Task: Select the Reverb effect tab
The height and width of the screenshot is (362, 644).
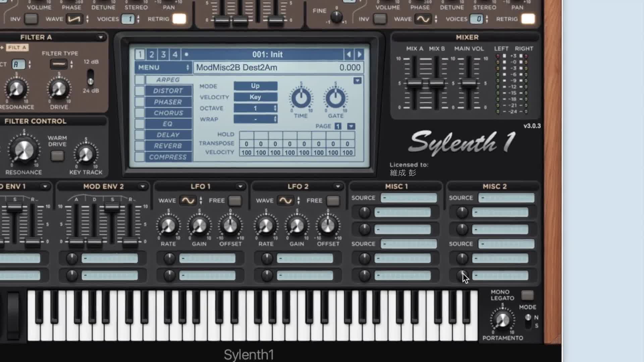Action: 168,146
